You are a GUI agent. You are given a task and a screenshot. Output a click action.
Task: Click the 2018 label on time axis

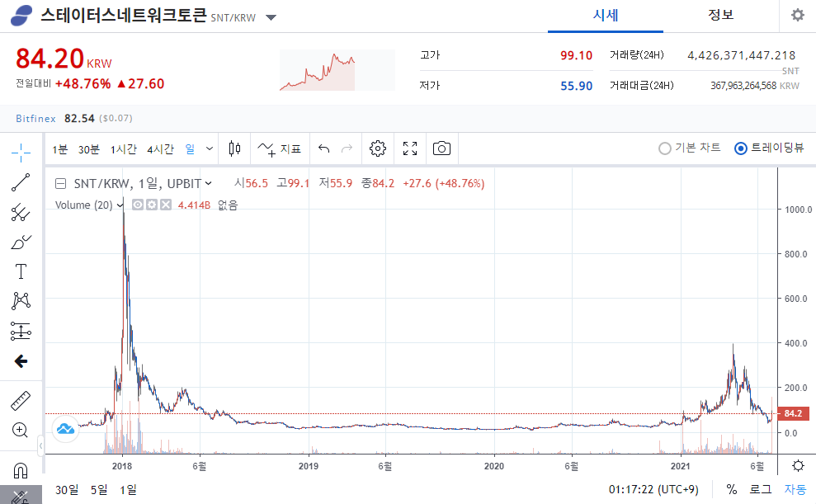coord(122,466)
